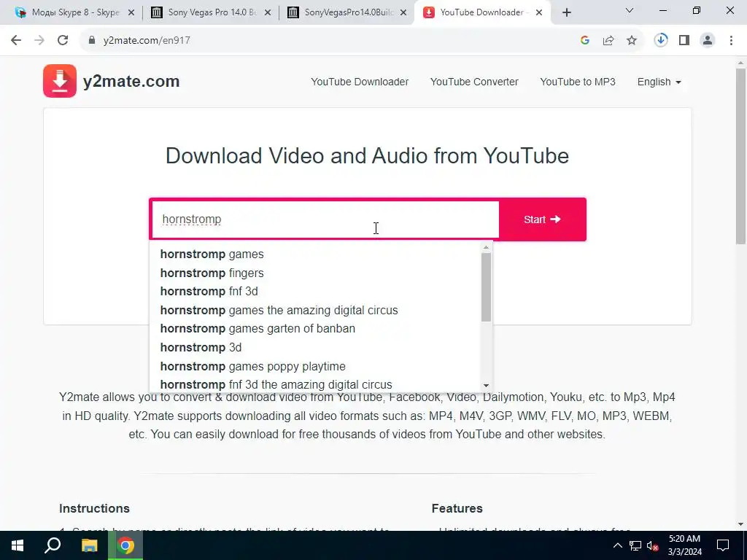Click the suggestion list scroll down arrow
747x560 pixels.
pyautogui.click(x=486, y=386)
